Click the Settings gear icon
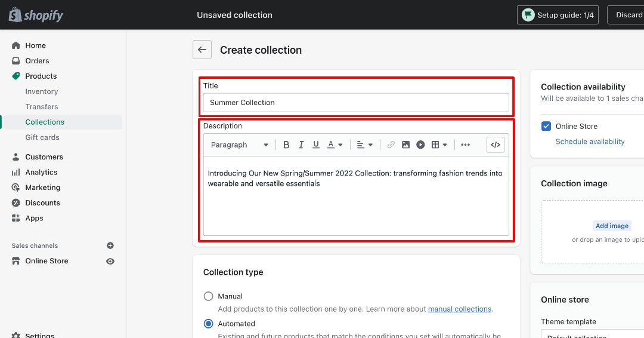The image size is (644, 338). click(16, 335)
